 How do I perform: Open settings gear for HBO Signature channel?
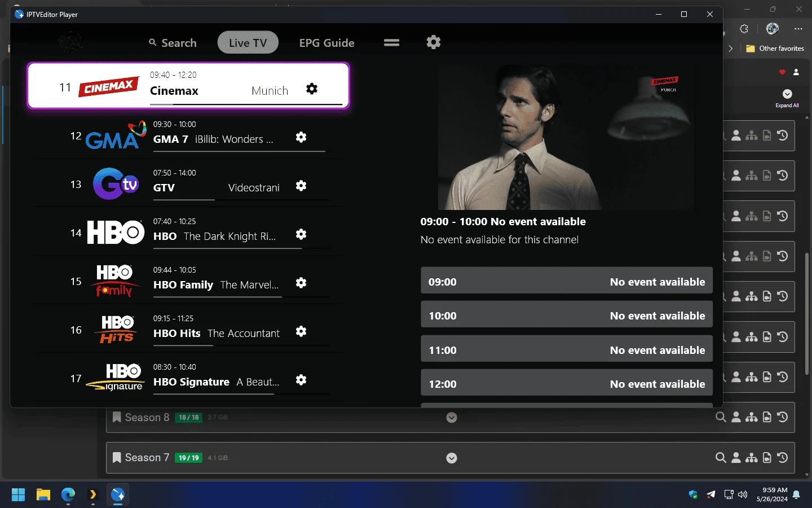[x=301, y=380]
